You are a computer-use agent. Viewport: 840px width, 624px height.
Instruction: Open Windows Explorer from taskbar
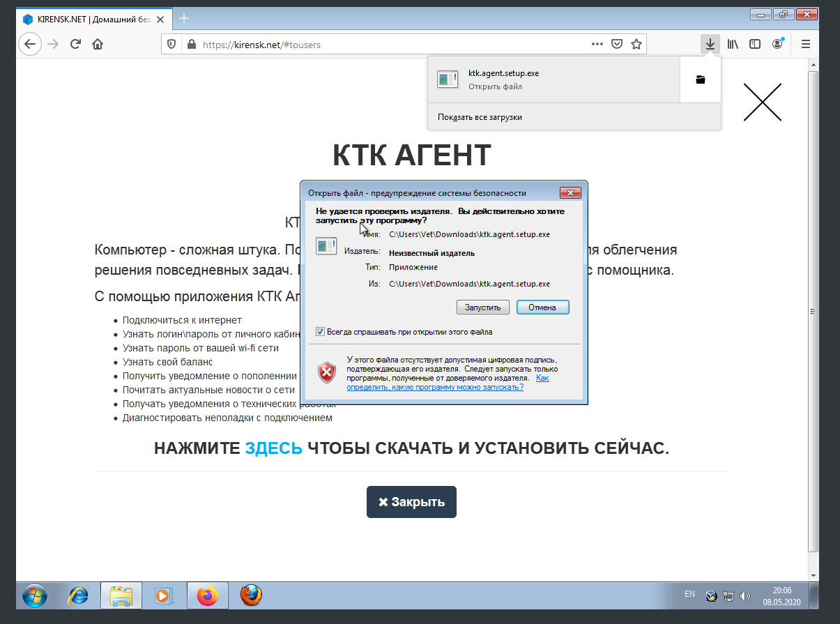pyautogui.click(x=121, y=595)
